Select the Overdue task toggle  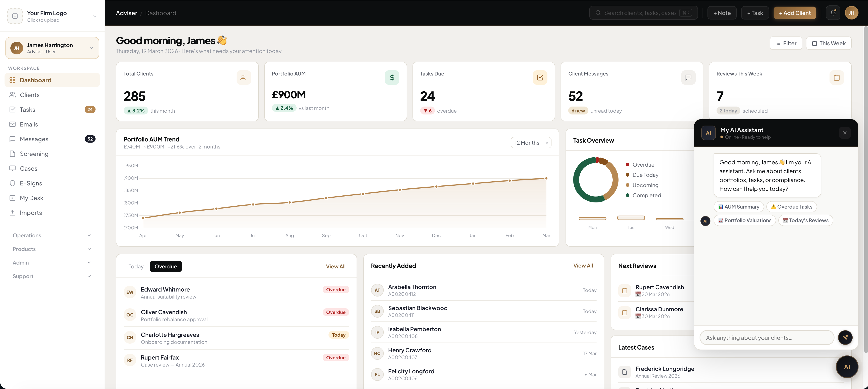tap(165, 267)
